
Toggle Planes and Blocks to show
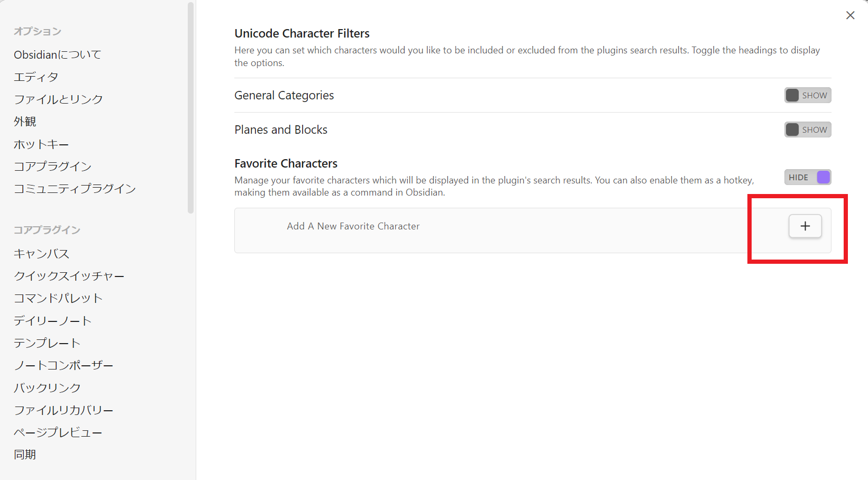(807, 130)
